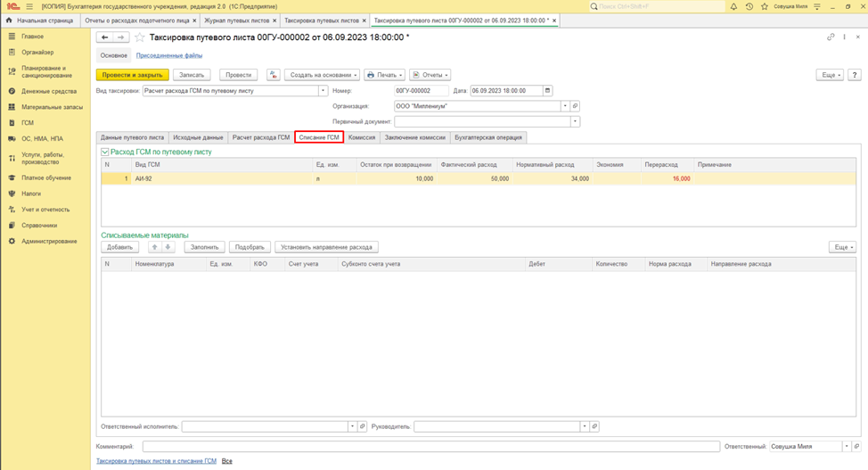Click the Dt/Kt postings icon button
Image resolution: width=868 pixels, height=470 pixels.
274,75
